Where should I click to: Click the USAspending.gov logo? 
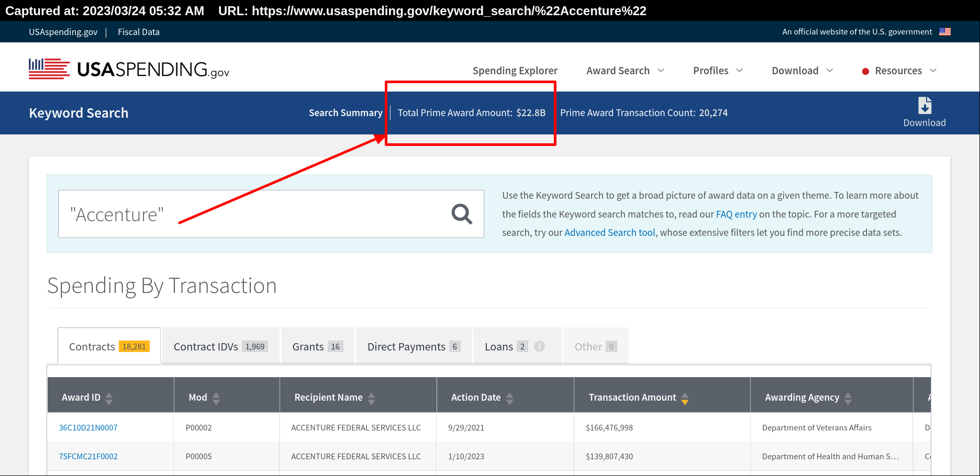click(129, 70)
